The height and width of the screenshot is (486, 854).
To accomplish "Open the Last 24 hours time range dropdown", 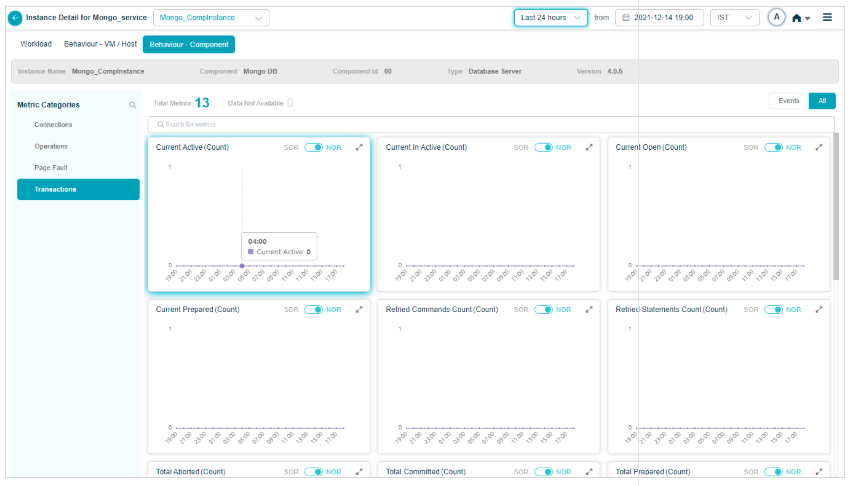I will 550,18.
